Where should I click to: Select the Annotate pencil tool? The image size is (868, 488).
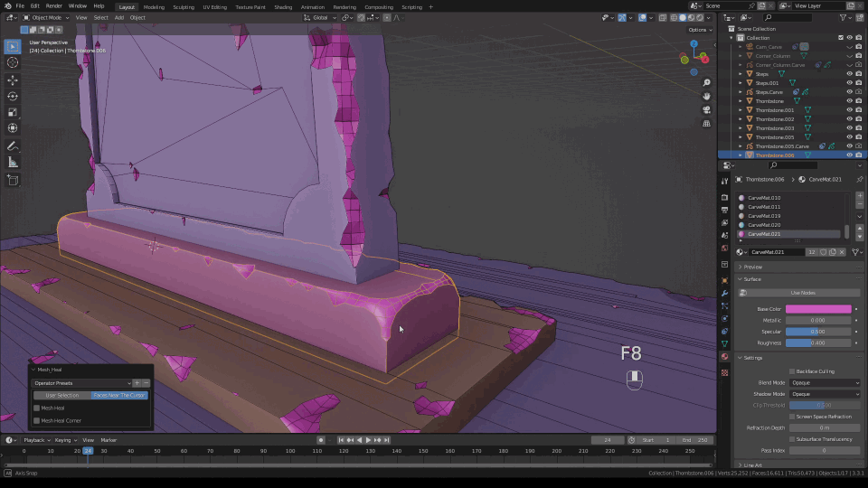tap(13, 145)
